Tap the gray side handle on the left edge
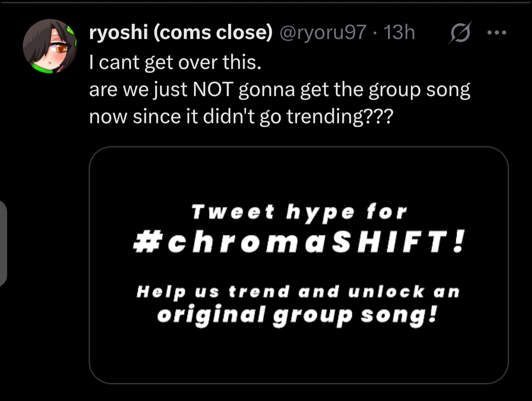The image size is (532, 401). [x=3, y=243]
